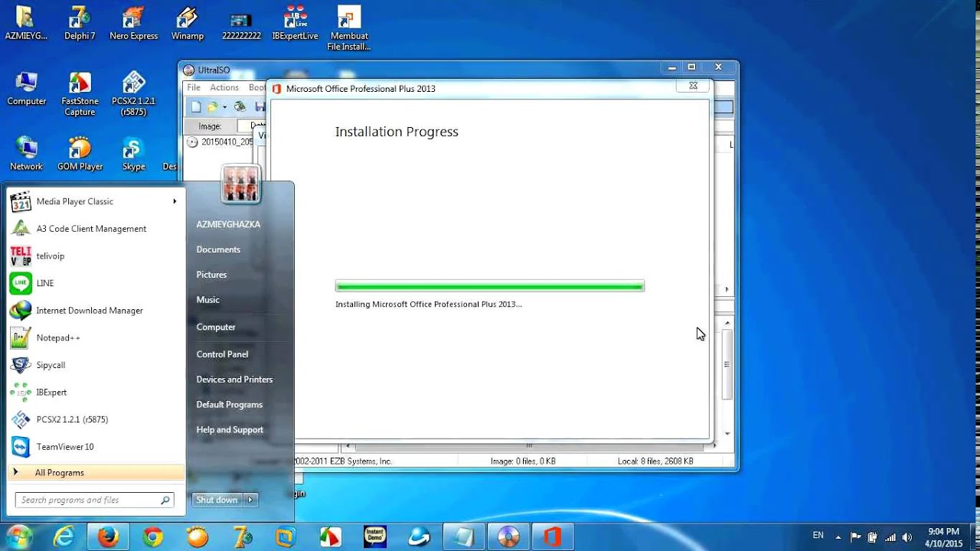Image resolution: width=980 pixels, height=551 pixels.
Task: Open Help and Support
Action: point(230,430)
